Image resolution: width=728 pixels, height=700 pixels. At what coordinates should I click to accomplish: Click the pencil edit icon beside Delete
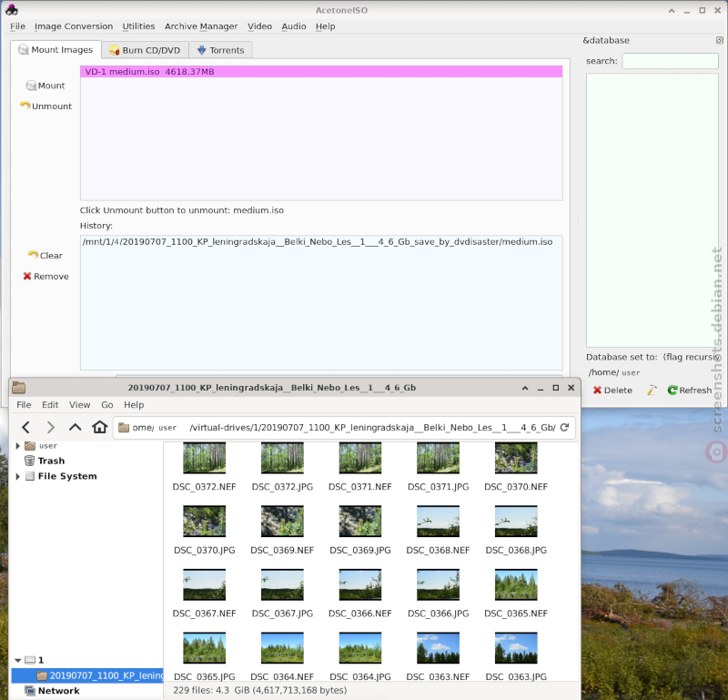pos(652,391)
